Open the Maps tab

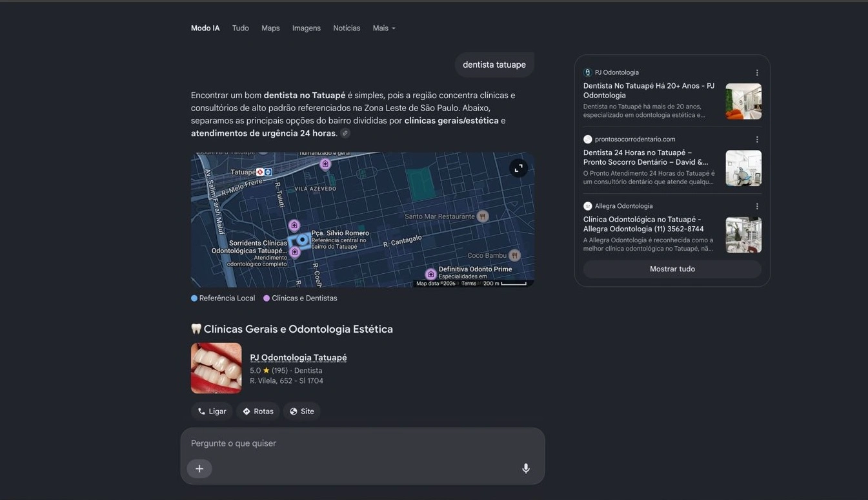point(270,28)
